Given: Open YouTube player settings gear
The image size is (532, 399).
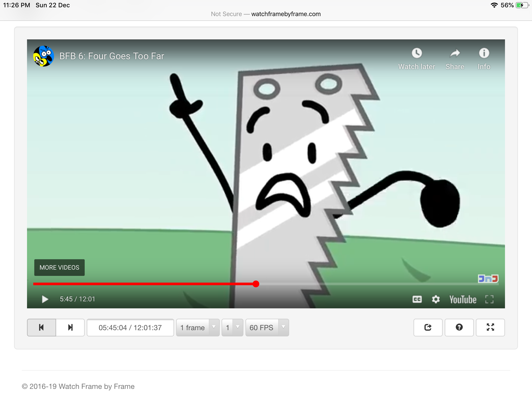Looking at the screenshot, I should (x=436, y=299).
